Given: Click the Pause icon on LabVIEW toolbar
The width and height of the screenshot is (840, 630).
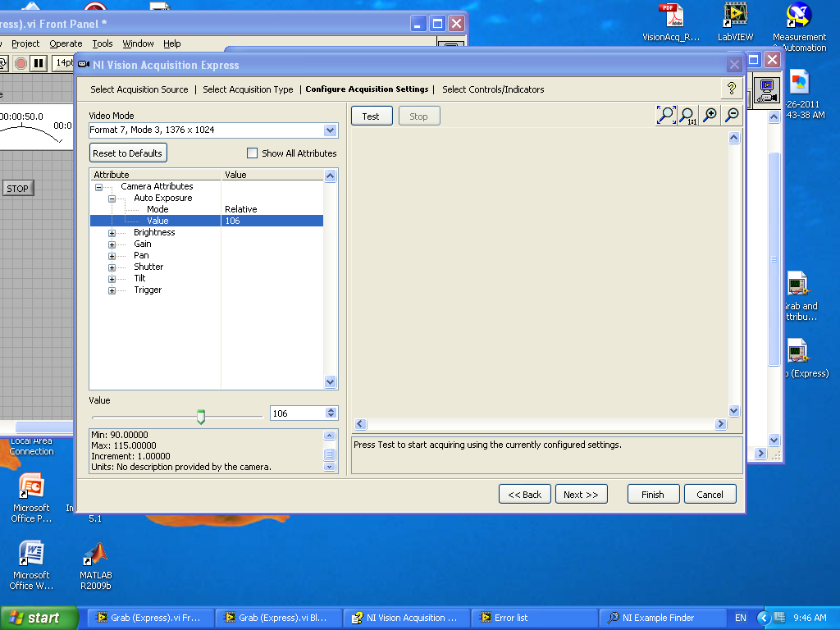Looking at the screenshot, I should click(x=37, y=63).
